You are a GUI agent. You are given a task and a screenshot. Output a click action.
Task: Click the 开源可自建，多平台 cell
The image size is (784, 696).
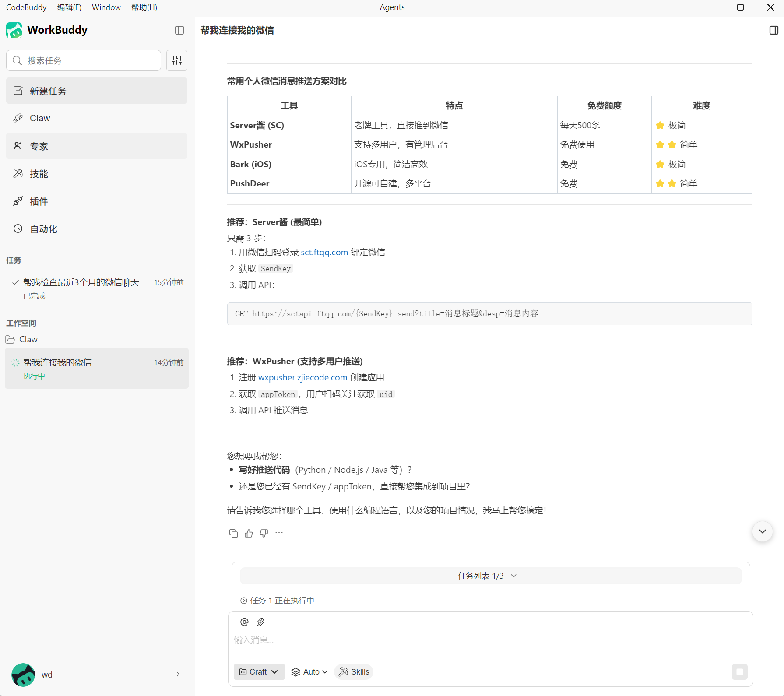[x=454, y=184]
